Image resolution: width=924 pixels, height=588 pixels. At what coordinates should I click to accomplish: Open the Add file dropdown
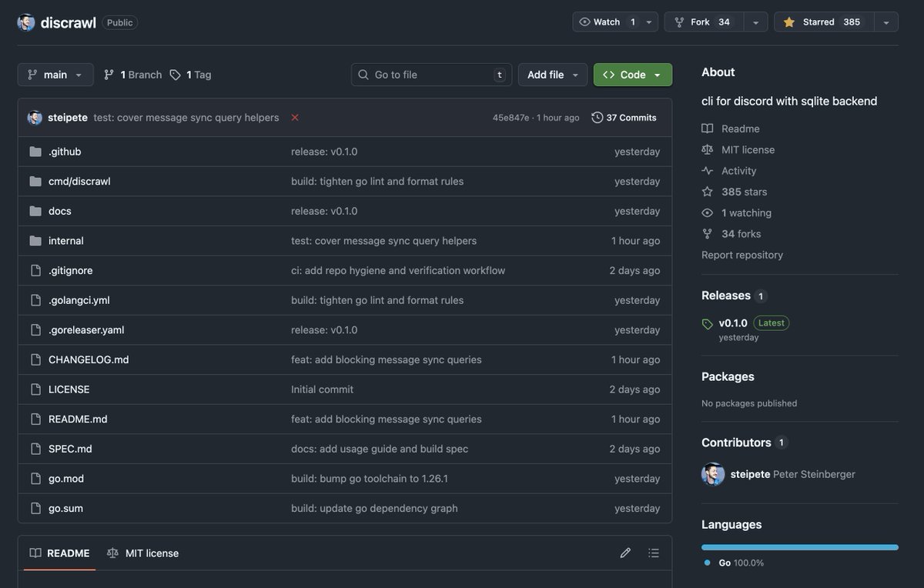553,75
